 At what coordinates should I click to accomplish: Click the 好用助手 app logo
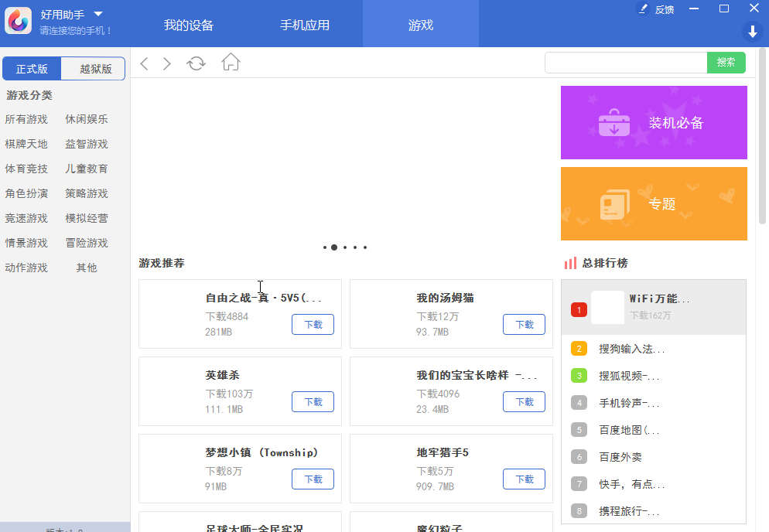[18, 20]
